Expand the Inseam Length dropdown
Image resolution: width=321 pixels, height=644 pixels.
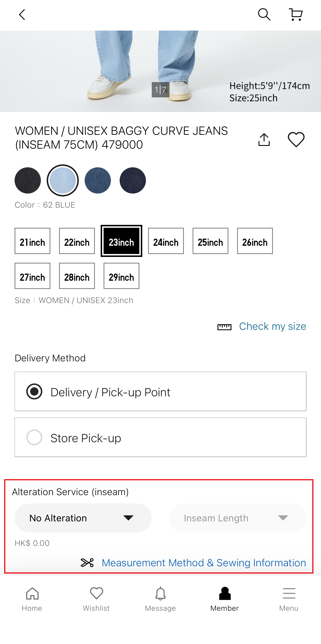(x=237, y=518)
